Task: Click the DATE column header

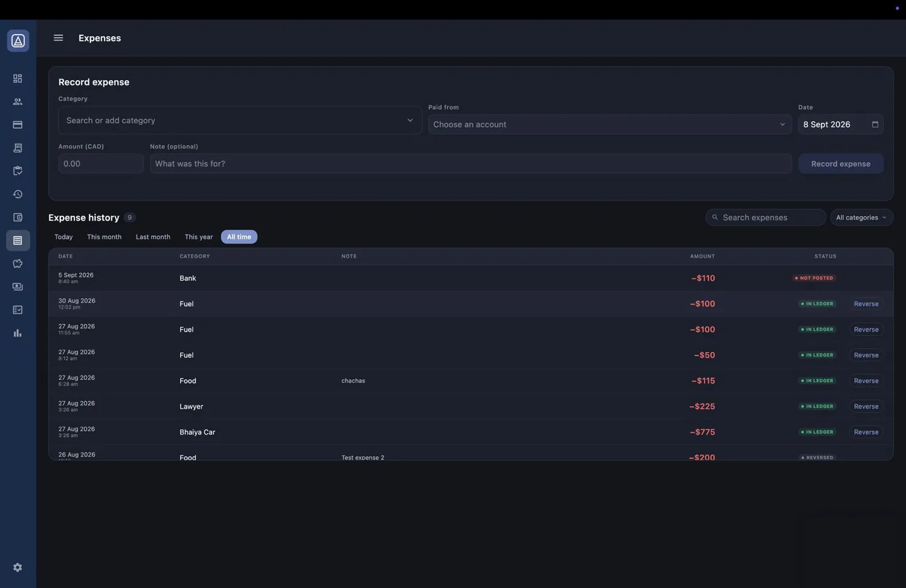Action: [65, 257]
